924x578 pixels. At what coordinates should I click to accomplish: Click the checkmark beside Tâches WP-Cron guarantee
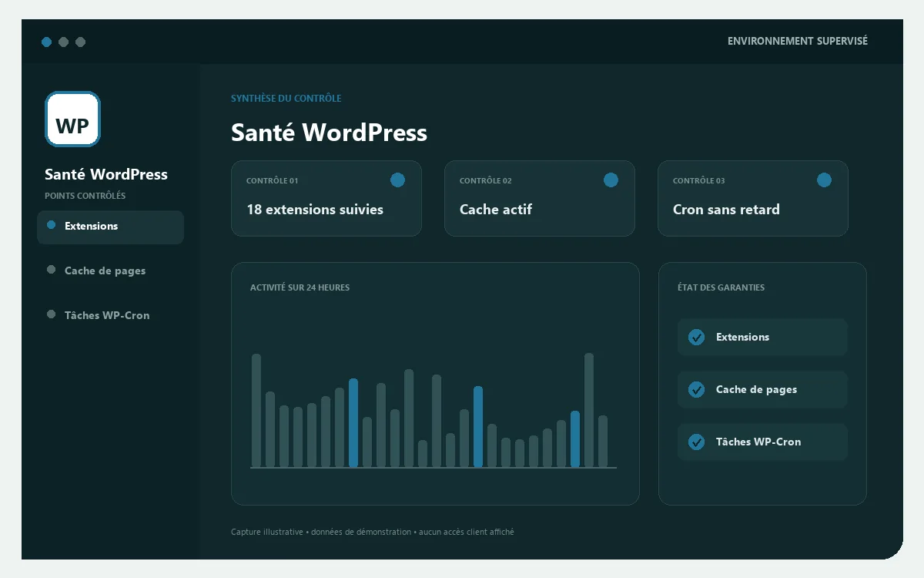point(696,442)
